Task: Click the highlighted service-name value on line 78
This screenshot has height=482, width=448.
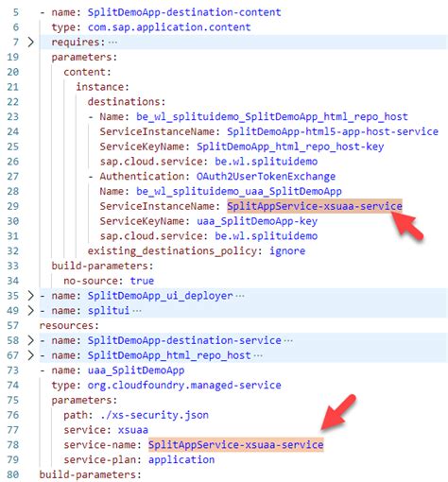Action: click(235, 444)
